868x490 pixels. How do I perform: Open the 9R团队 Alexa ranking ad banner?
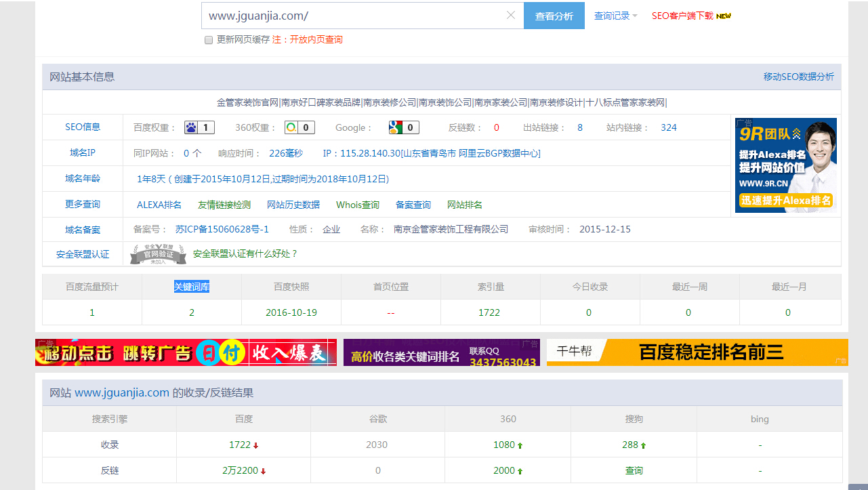point(786,165)
